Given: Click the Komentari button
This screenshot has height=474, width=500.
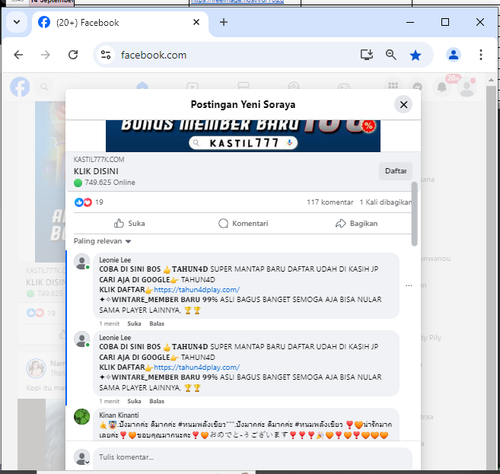Looking at the screenshot, I should pos(243,223).
